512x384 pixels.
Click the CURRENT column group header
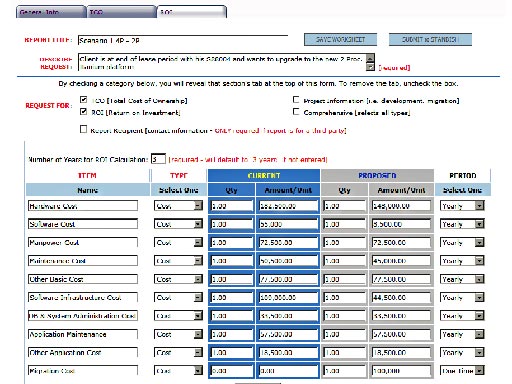[x=264, y=176]
